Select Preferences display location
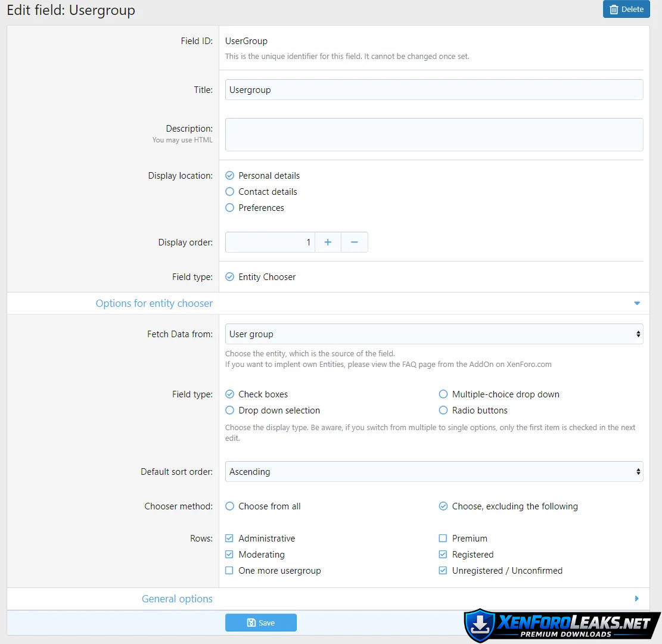The image size is (662, 644). coord(230,208)
